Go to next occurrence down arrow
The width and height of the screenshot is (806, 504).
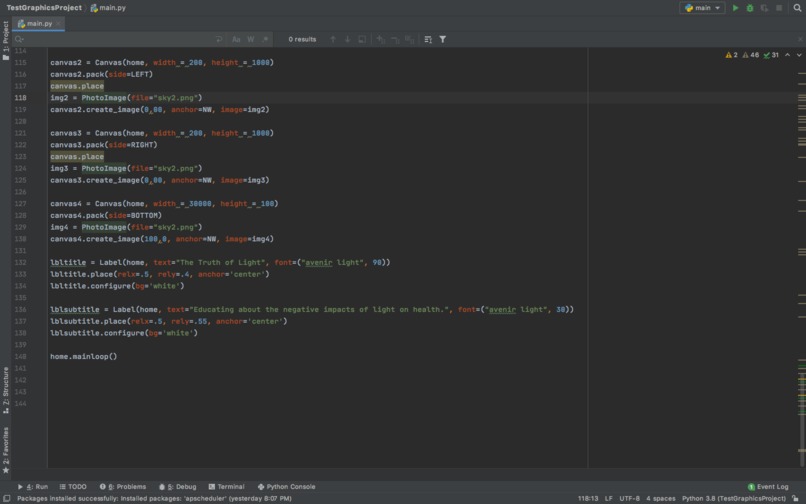point(347,39)
